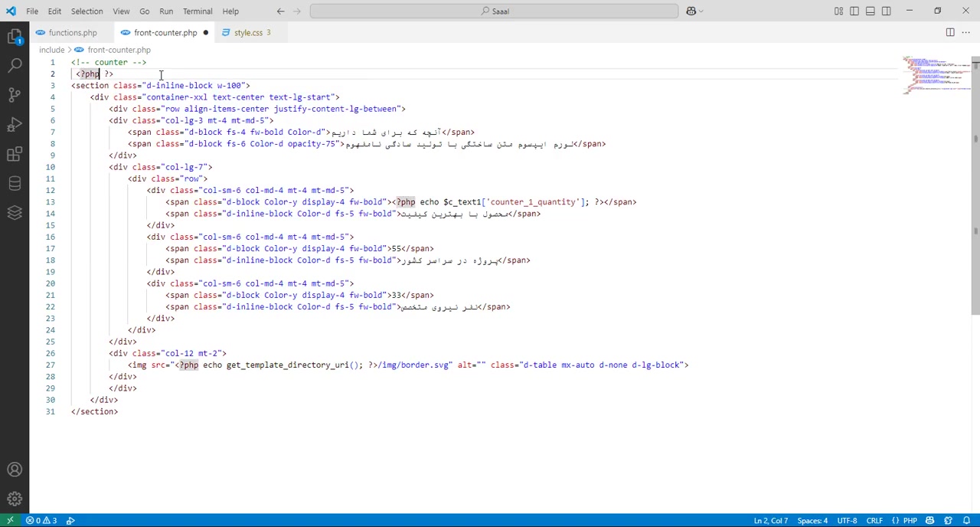Open the Manage gear icon
Viewport: 980px width, 527px height.
(x=15, y=499)
